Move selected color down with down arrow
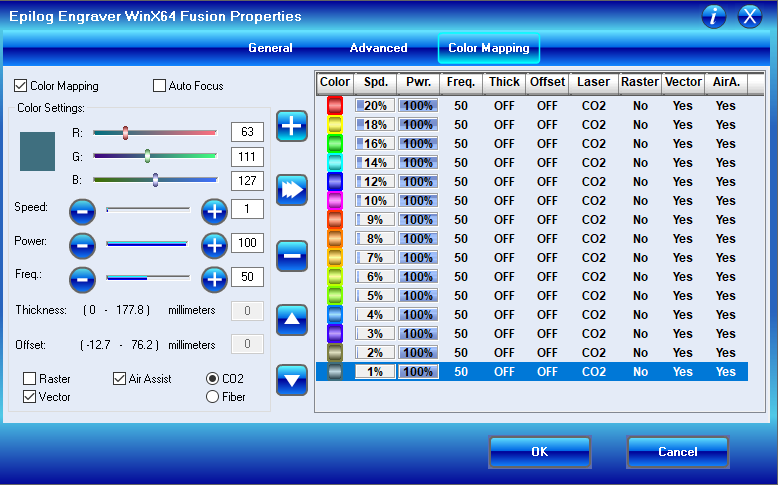Viewport: 778px width, 485px height. pyautogui.click(x=292, y=380)
